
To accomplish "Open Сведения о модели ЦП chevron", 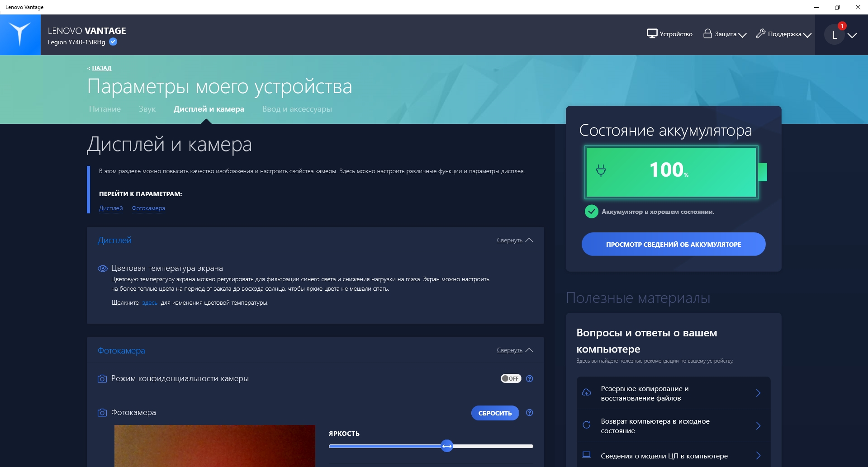I will [x=759, y=456].
